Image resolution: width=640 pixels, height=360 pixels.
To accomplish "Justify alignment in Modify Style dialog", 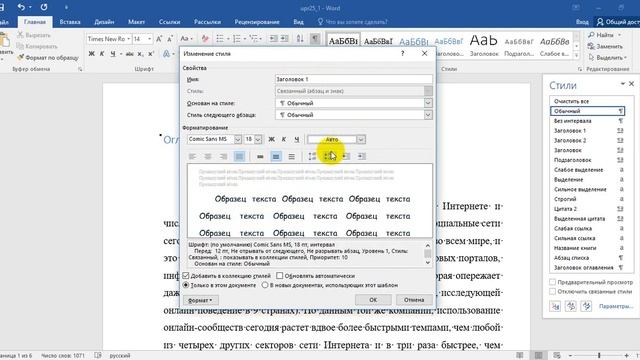I will click(239, 156).
